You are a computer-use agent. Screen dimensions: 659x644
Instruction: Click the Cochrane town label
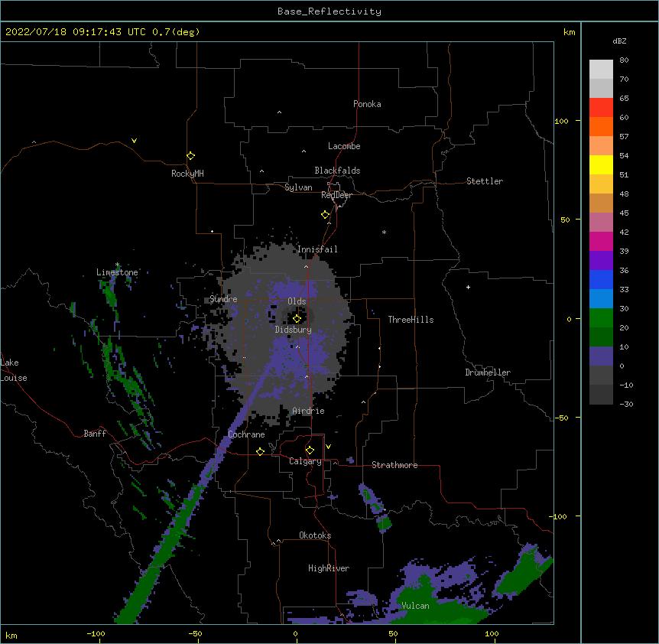(x=246, y=434)
